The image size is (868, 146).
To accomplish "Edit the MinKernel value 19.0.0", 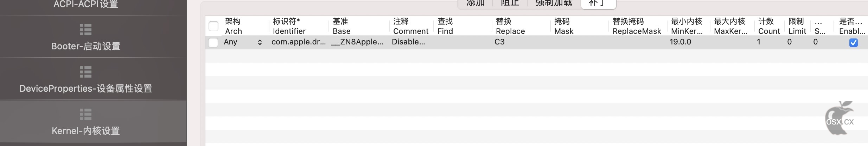I will coord(680,42).
